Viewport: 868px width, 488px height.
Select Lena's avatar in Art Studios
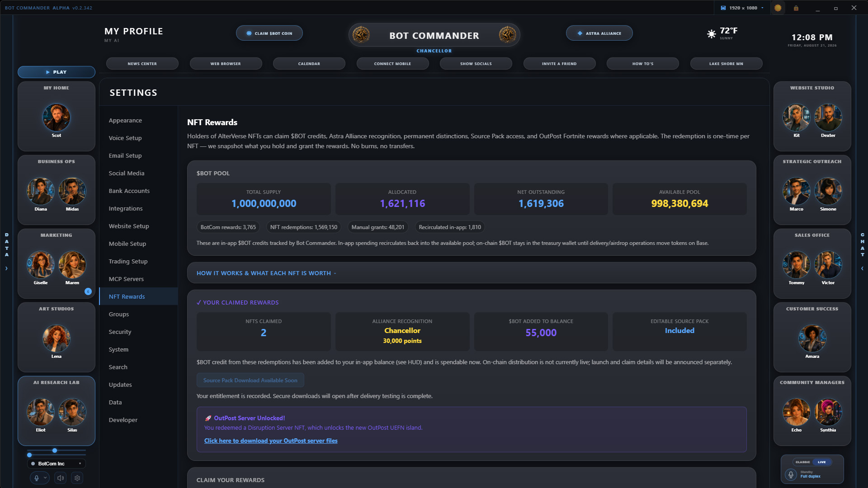tap(57, 338)
